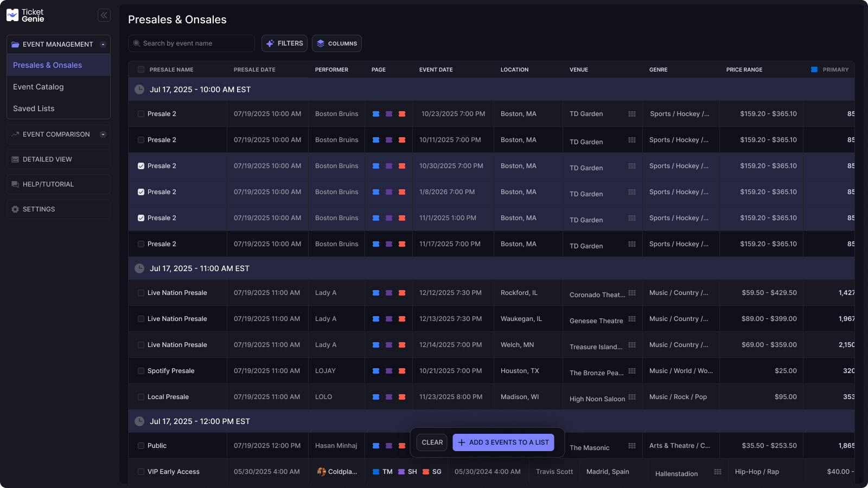Toggle the select-all header checkbox
The height and width of the screenshot is (488, 868).
coord(141,69)
